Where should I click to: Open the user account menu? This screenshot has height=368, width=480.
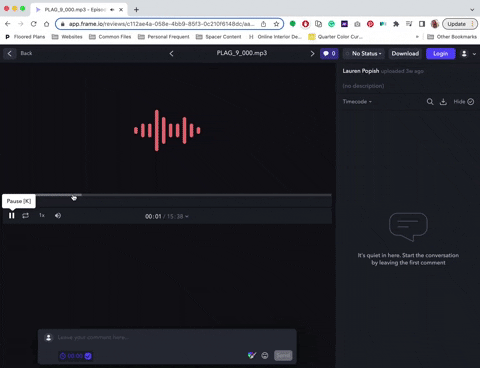[468, 53]
